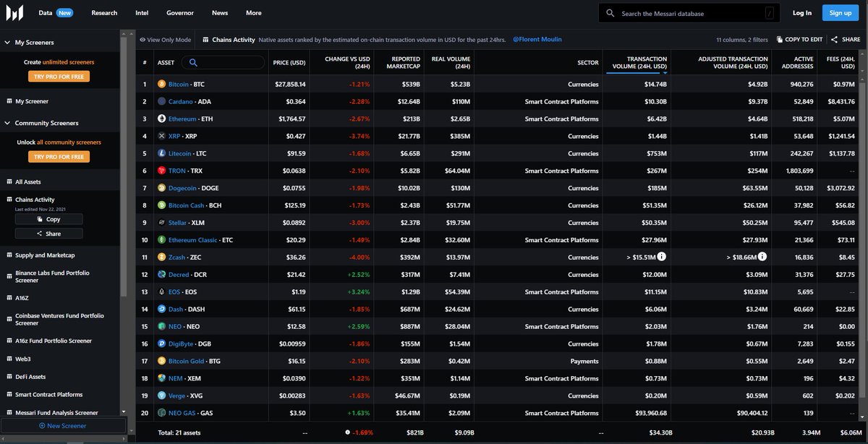Click View Only Mode indicator
This screenshot has width=868, height=444.
[x=166, y=40]
